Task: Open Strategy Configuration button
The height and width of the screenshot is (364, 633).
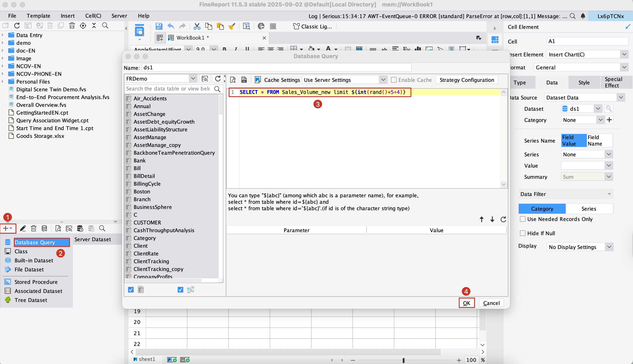Action: pyautogui.click(x=467, y=80)
